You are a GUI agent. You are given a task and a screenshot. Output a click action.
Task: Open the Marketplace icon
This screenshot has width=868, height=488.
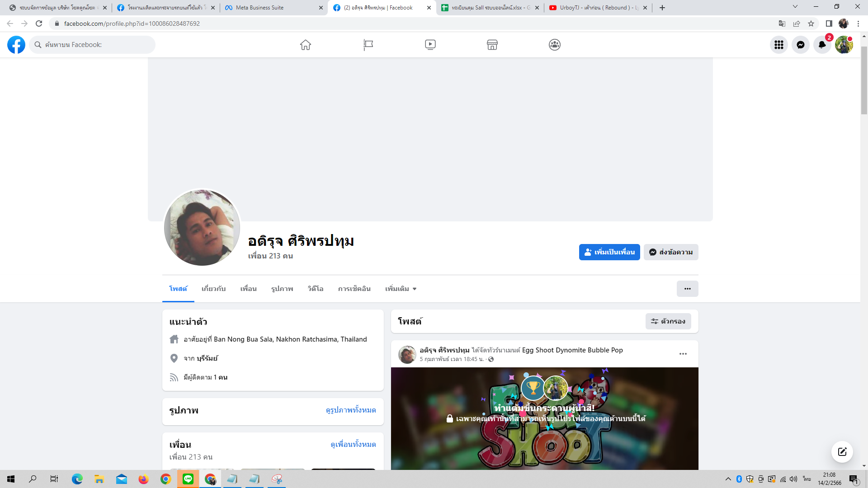click(492, 45)
